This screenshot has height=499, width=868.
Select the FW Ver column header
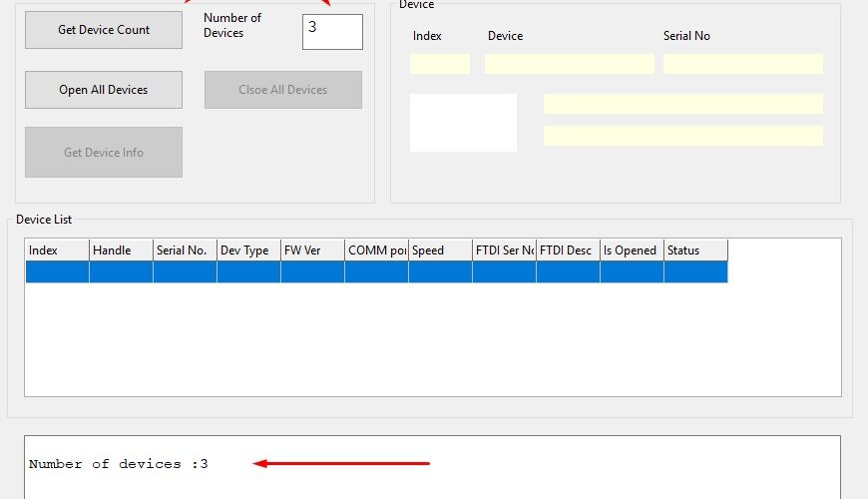312,250
